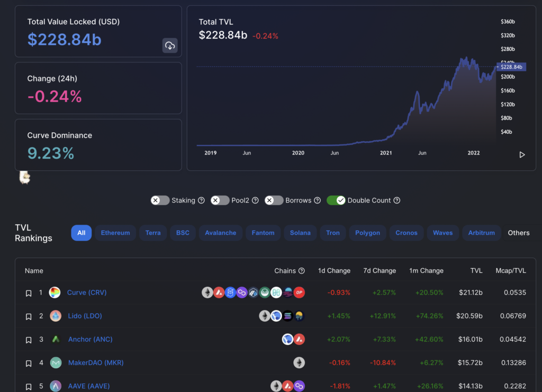Click the play arrow below the TVL chart
The width and height of the screenshot is (542, 392).
tap(522, 154)
